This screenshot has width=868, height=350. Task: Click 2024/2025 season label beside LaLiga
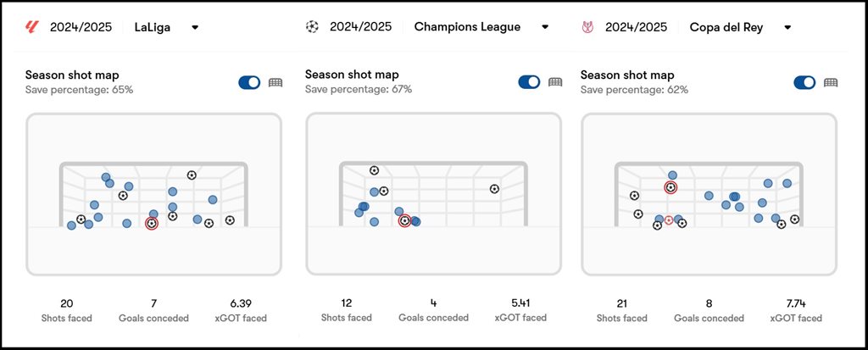click(81, 27)
